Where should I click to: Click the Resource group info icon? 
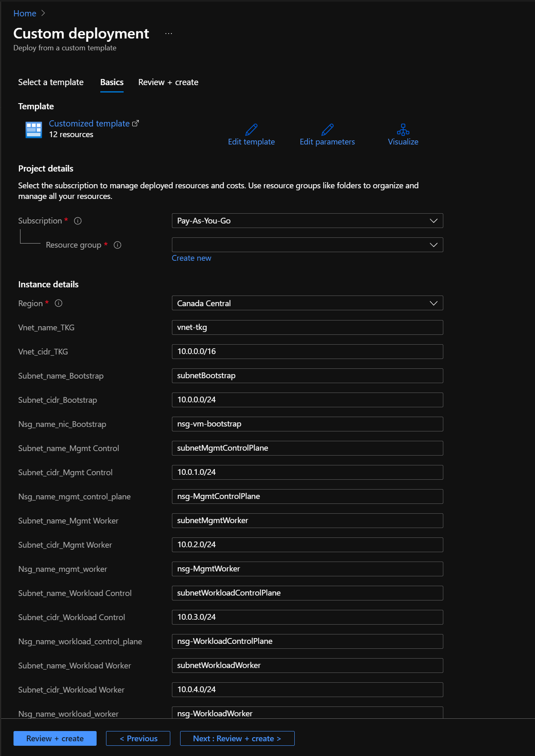click(117, 245)
